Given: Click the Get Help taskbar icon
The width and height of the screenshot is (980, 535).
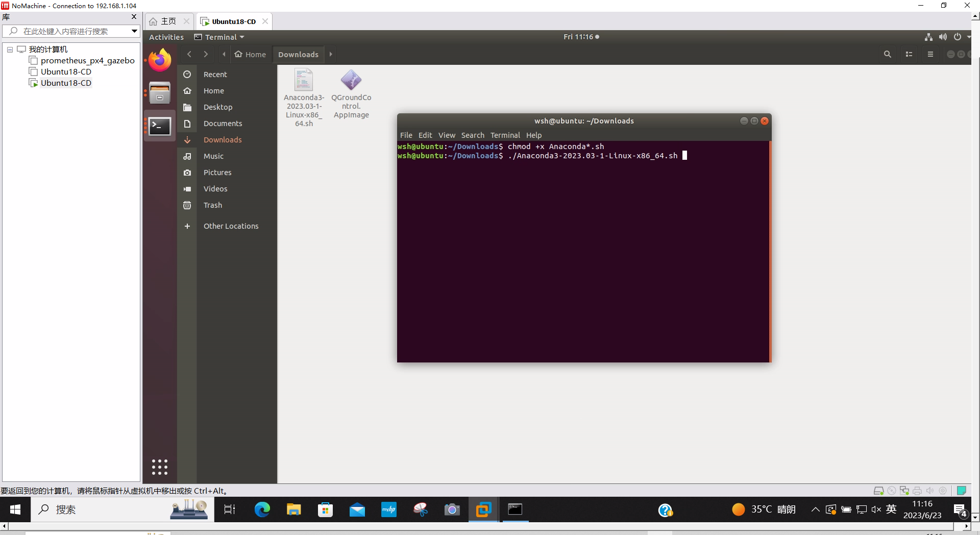Looking at the screenshot, I should tap(666, 510).
